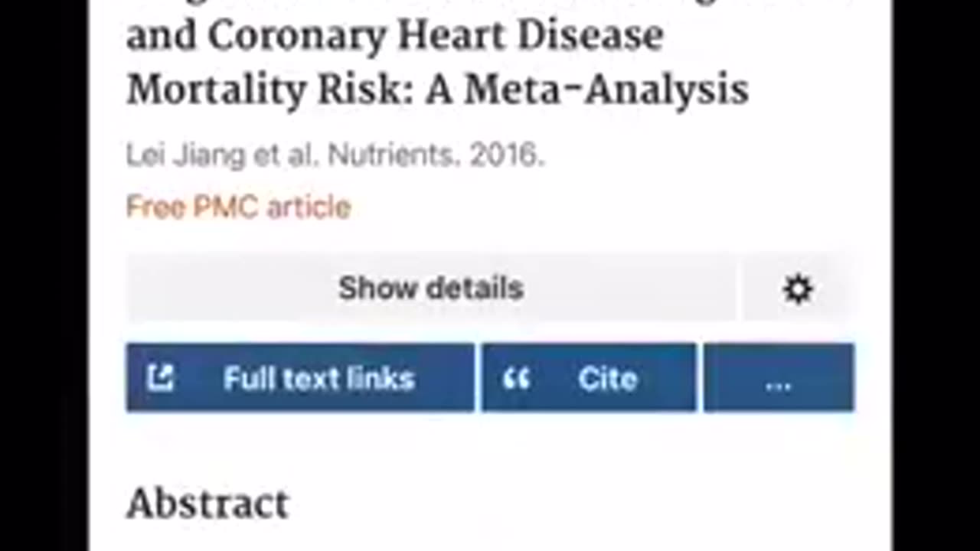Click the title line "Mortality Risk: A Meta-Analysis"

(437, 90)
